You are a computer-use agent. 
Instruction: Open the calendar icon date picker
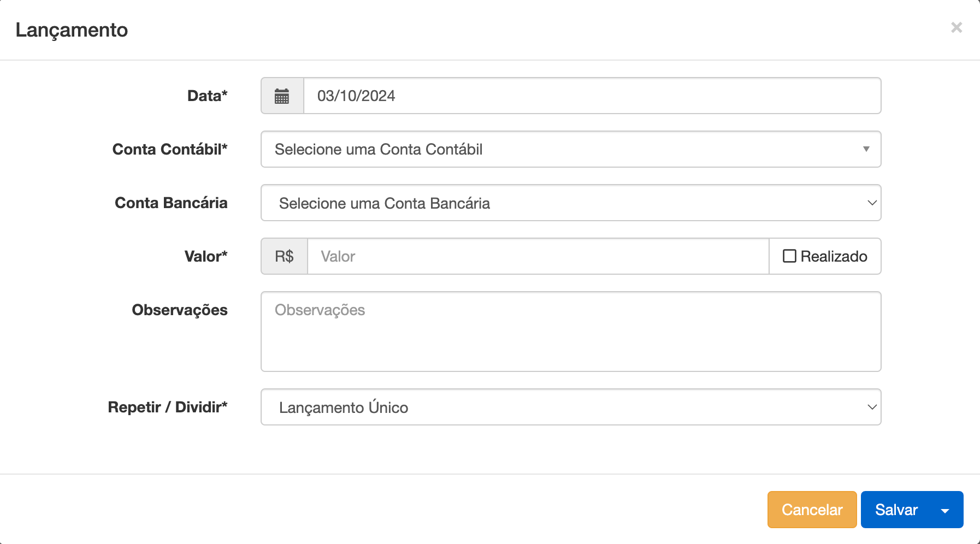pyautogui.click(x=282, y=96)
